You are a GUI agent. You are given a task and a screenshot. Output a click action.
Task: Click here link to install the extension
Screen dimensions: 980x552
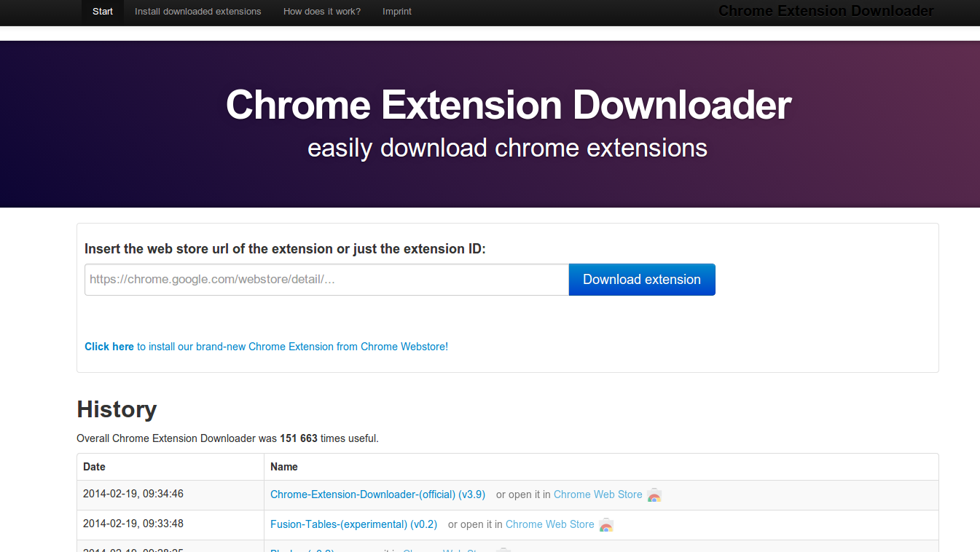pyautogui.click(x=109, y=347)
